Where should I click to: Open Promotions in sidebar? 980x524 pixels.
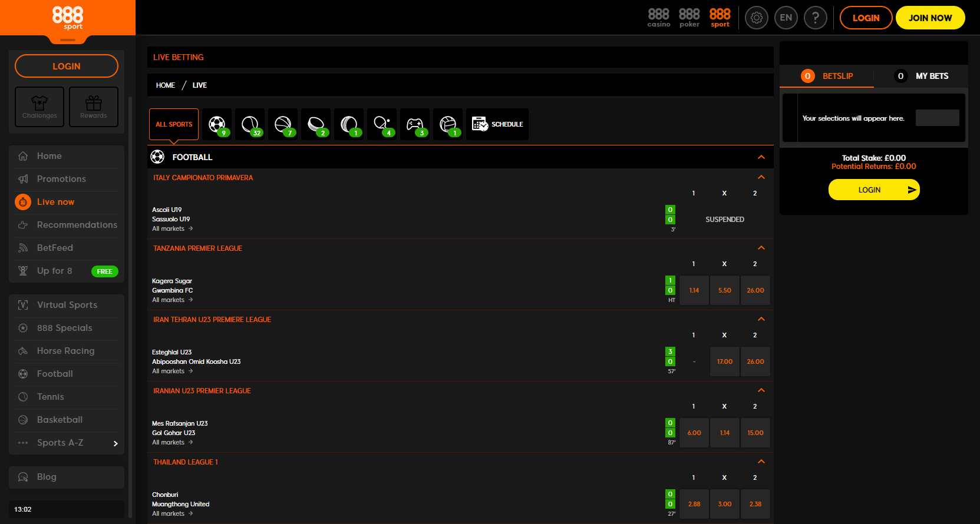pyautogui.click(x=67, y=179)
